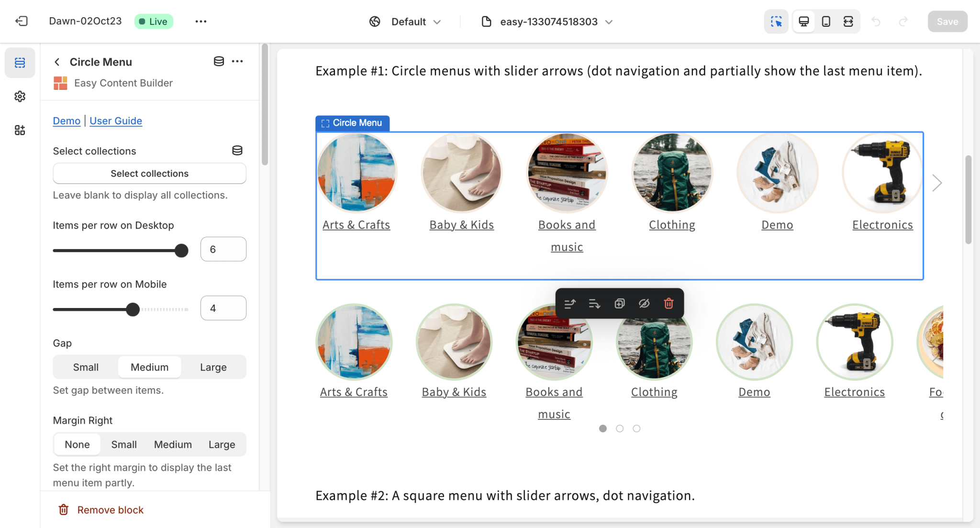
Task: Switch to mobile preview mode
Action: (825, 21)
